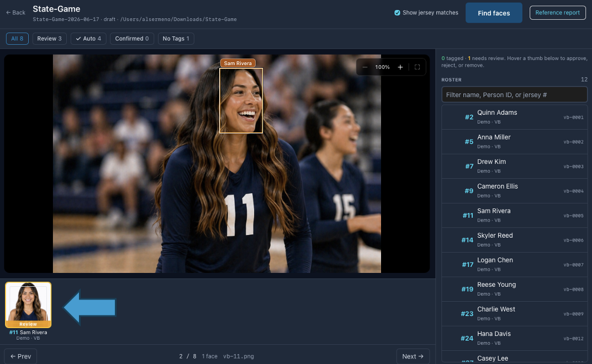Select the Sam Rivera face box in the photo

pos(241,100)
